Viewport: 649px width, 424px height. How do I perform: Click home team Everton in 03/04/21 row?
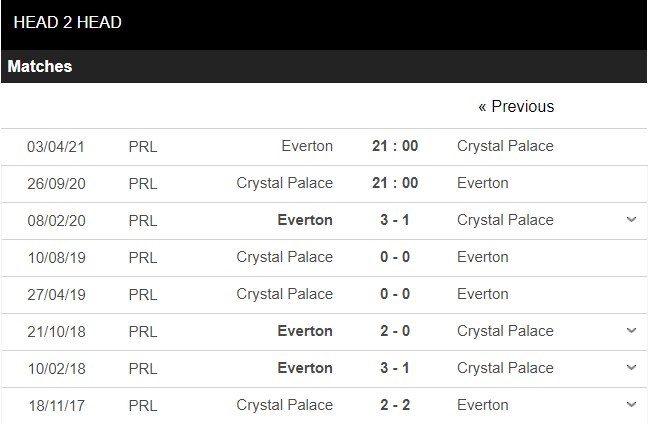click(307, 146)
